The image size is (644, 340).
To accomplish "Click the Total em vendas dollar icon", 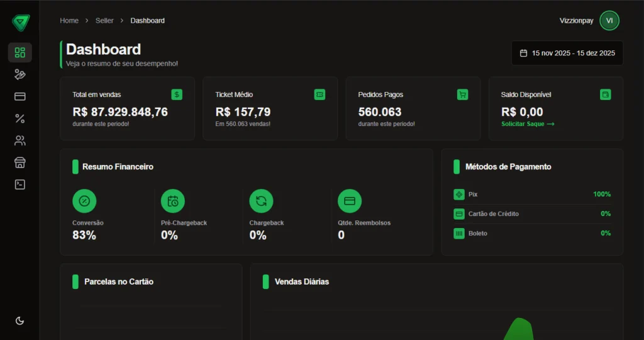I will (177, 94).
